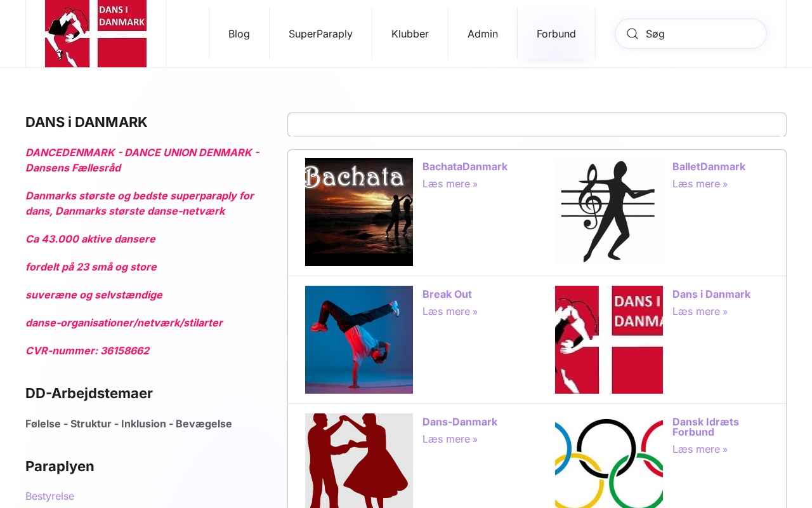Open the Forbund navigation item

(x=556, y=34)
